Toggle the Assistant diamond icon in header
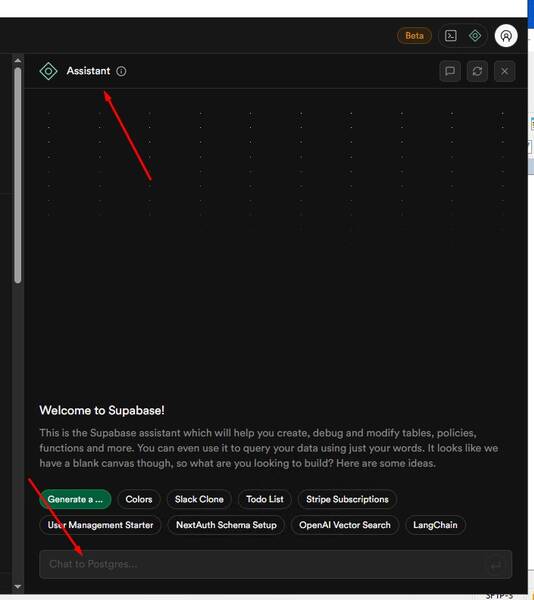The width and height of the screenshot is (534, 600). pos(475,36)
